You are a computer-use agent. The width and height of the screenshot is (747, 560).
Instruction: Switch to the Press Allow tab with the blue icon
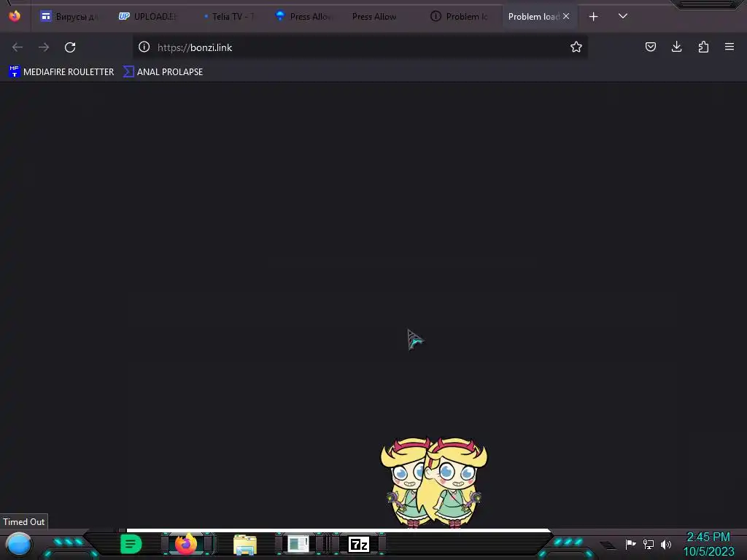coord(305,17)
